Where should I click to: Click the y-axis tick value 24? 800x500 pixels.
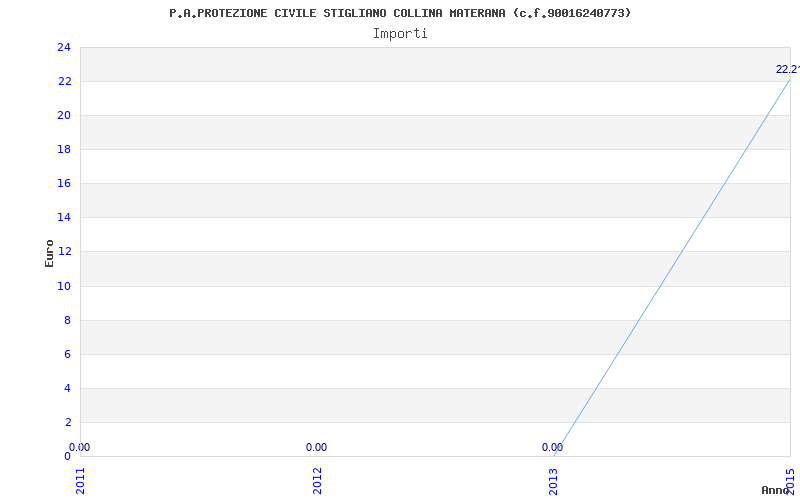coord(64,47)
